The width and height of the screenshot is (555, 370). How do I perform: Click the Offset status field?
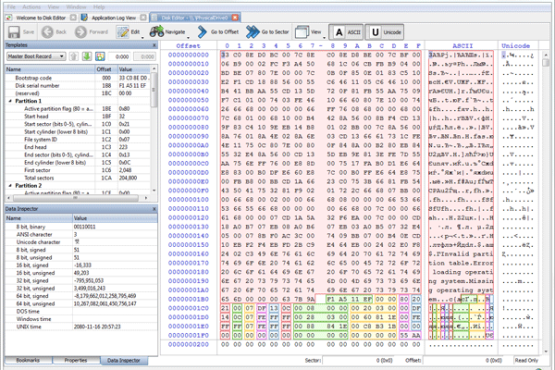(x=464, y=360)
